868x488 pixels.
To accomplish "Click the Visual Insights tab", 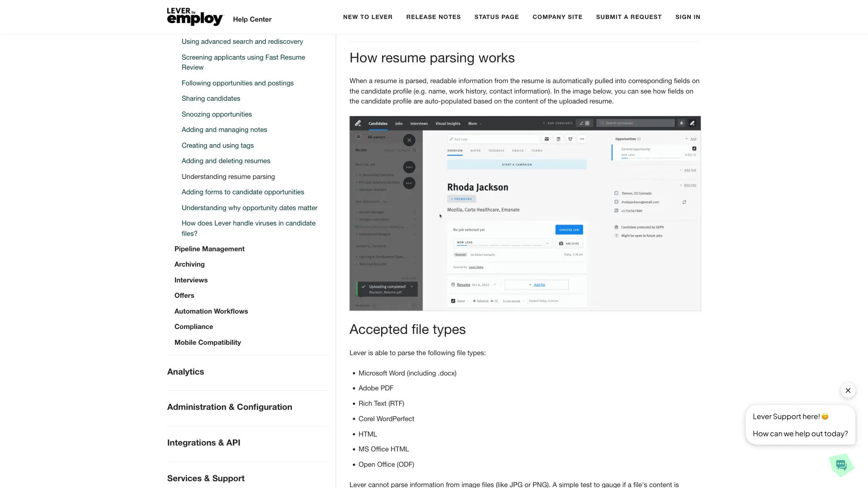I will [448, 123].
